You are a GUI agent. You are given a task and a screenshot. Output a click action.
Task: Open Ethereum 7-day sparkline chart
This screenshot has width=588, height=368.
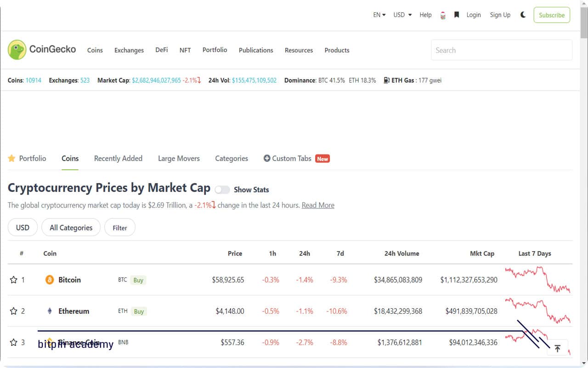tap(537, 310)
